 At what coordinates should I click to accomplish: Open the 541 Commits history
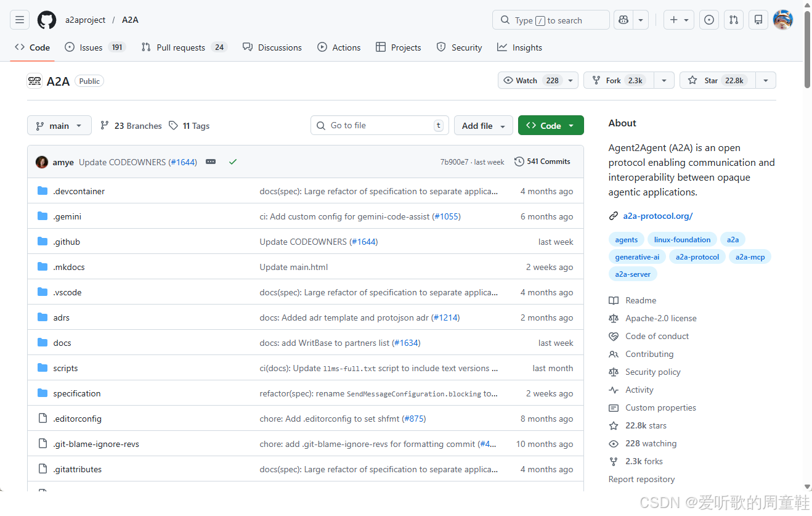(543, 162)
